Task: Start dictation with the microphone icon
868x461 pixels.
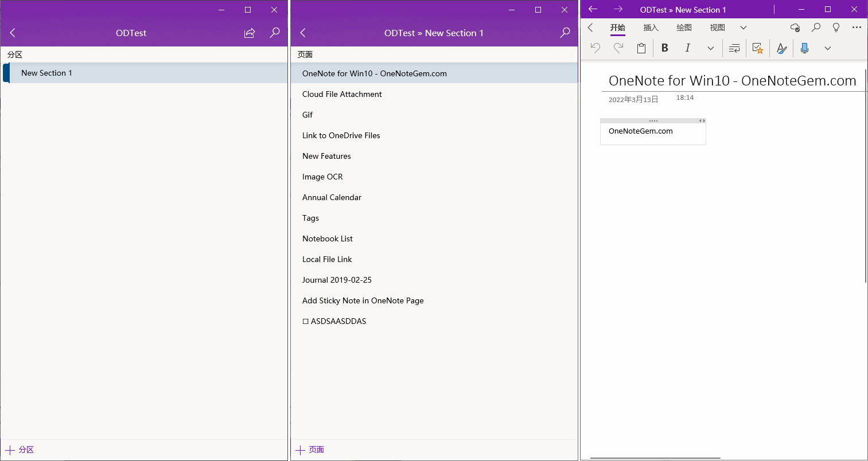Action: pyautogui.click(x=804, y=48)
